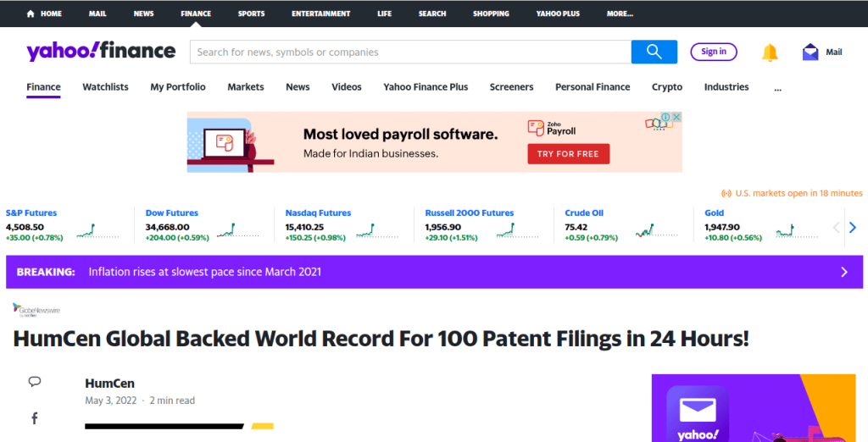Open the News navigation tab
Viewport: 868px width, 442px height.
pos(298,87)
